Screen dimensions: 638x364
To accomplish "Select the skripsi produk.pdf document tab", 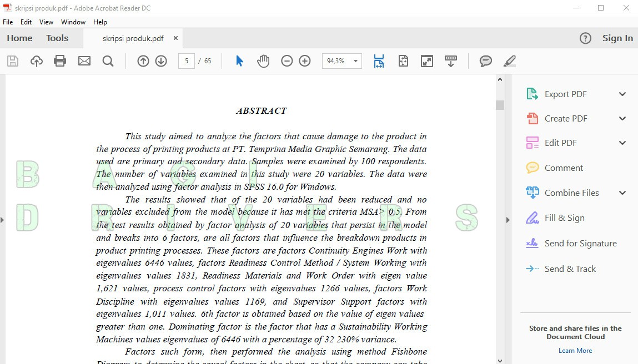I will point(133,38).
